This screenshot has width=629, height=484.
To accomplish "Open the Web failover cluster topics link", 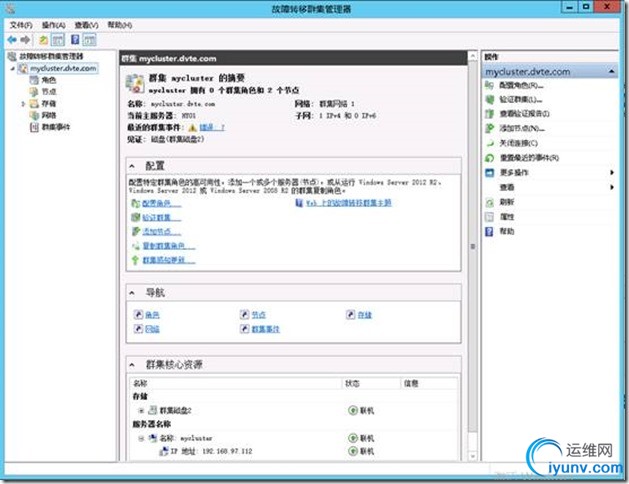I will coord(348,203).
